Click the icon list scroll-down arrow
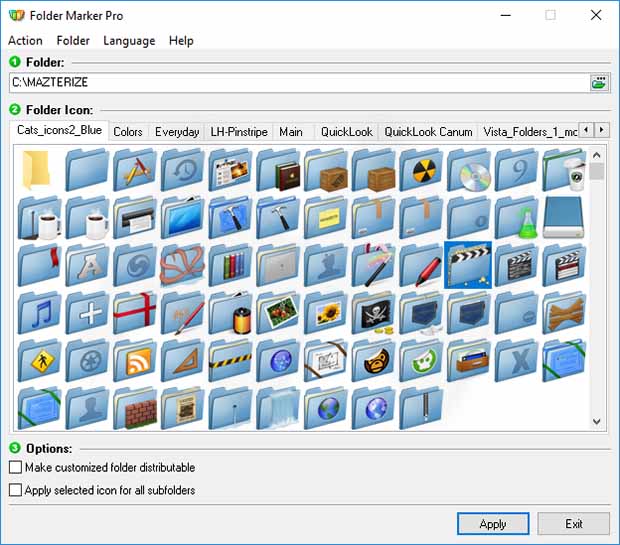 click(x=597, y=422)
